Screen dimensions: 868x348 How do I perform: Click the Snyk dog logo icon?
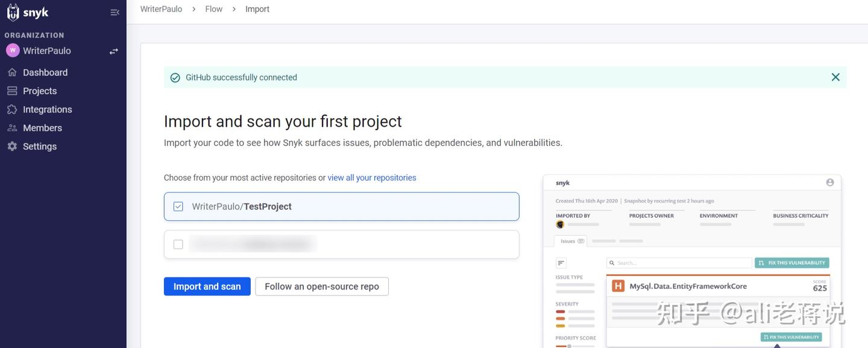coord(13,12)
